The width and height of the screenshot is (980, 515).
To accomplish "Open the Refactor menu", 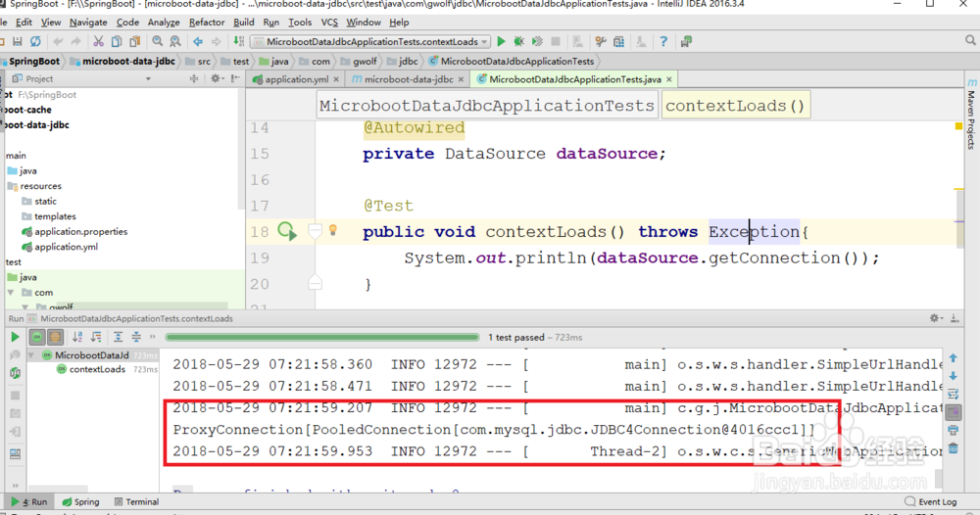I will tap(206, 23).
